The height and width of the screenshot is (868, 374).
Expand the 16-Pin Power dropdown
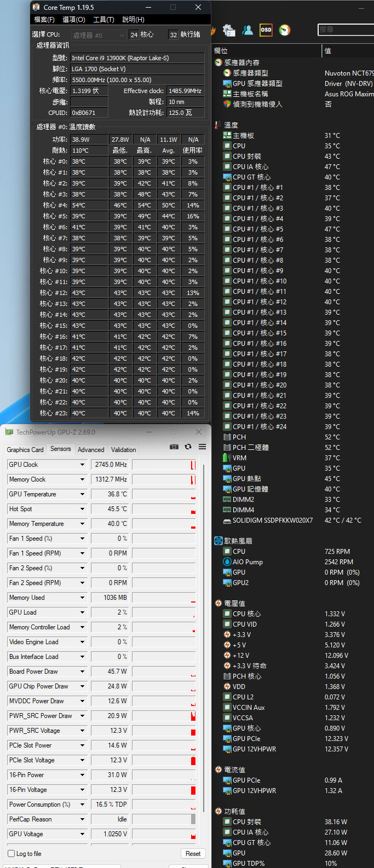83,775
